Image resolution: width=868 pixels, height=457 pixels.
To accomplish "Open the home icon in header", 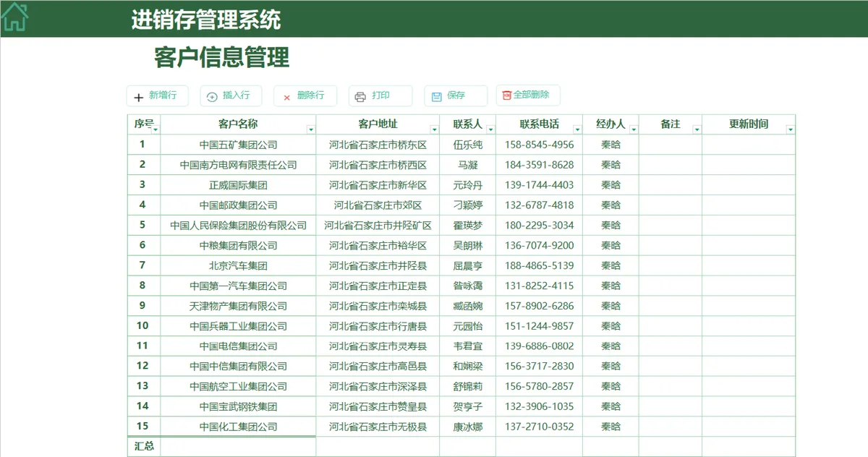I will pos(14,17).
